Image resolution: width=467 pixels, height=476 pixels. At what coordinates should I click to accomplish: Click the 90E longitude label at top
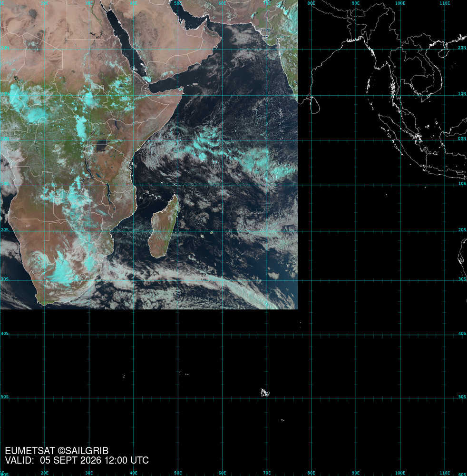pyautogui.click(x=356, y=3)
